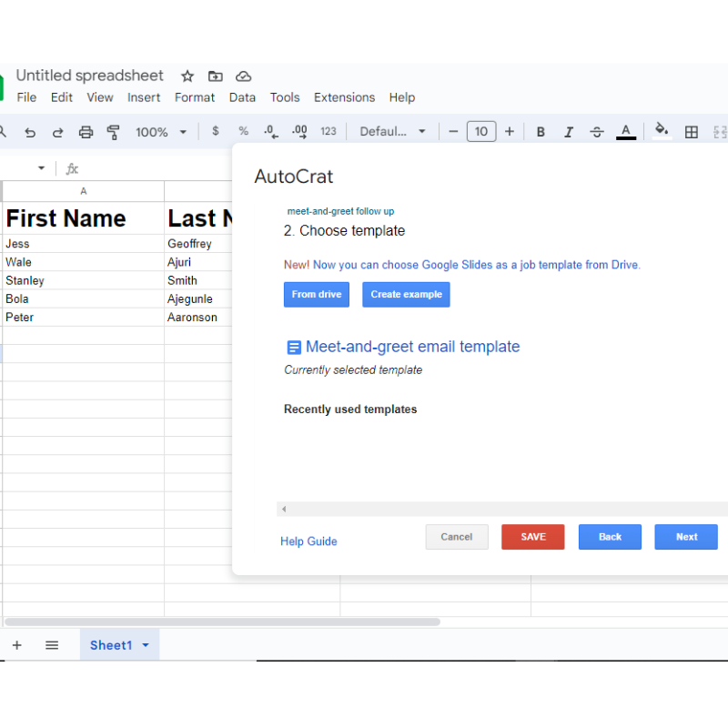Format as percent
Screen dimensions: 728x728
tap(243, 131)
